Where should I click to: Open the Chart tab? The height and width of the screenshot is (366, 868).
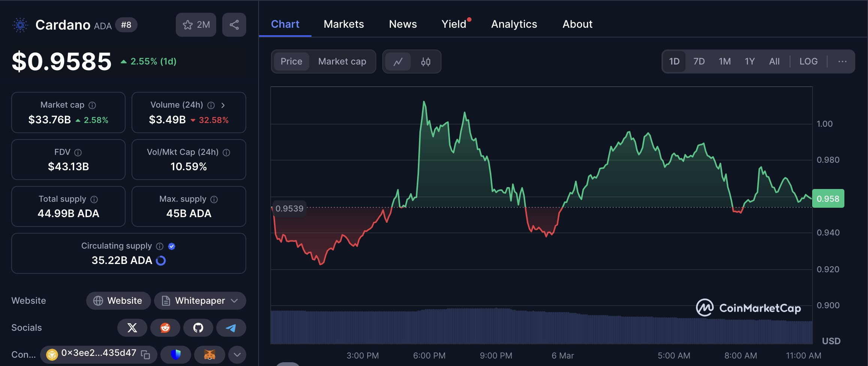(x=285, y=24)
